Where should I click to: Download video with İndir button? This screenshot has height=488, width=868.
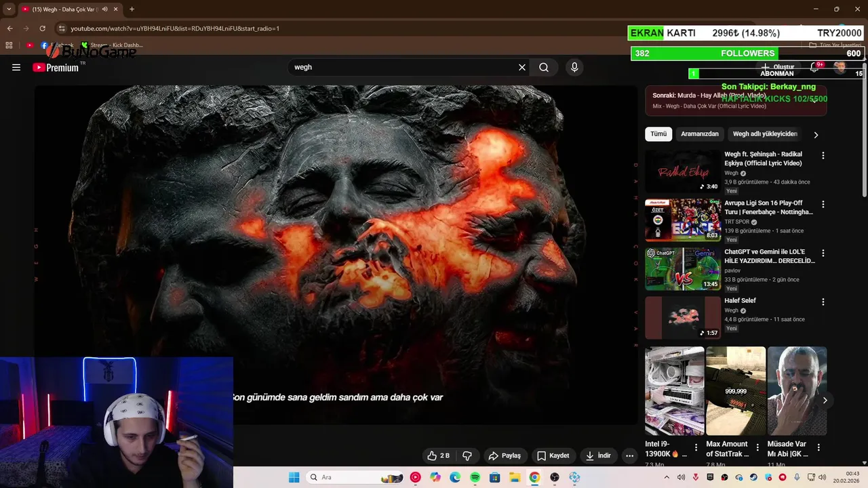tap(598, 455)
